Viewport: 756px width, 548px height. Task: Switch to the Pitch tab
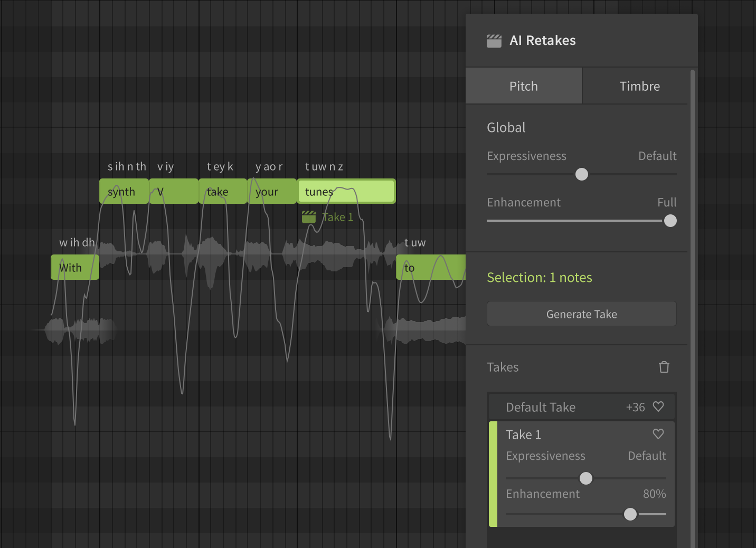523,86
